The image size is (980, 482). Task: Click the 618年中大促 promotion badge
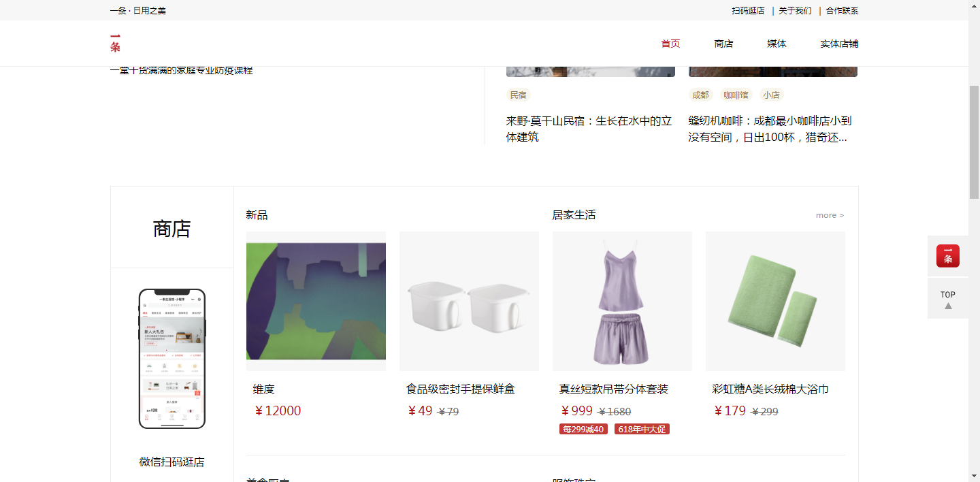coord(642,429)
